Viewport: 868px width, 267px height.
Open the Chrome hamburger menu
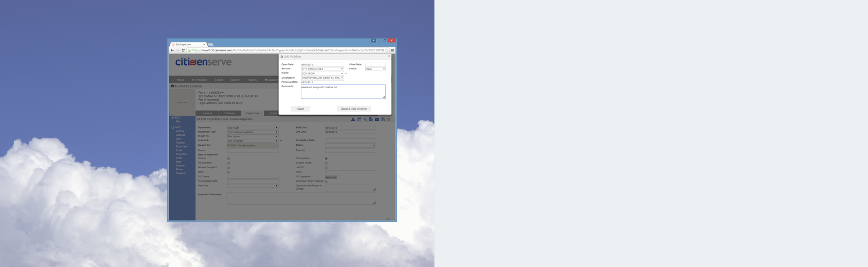pyautogui.click(x=392, y=50)
